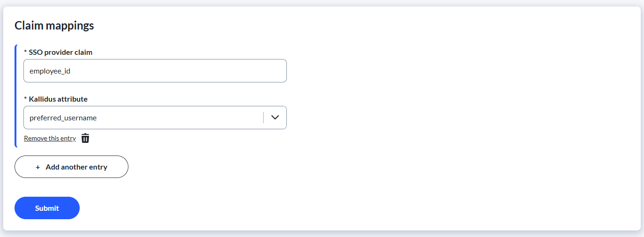This screenshot has height=237, width=644.
Task: Click the divider line beside dropdown chevron
Action: tap(263, 118)
